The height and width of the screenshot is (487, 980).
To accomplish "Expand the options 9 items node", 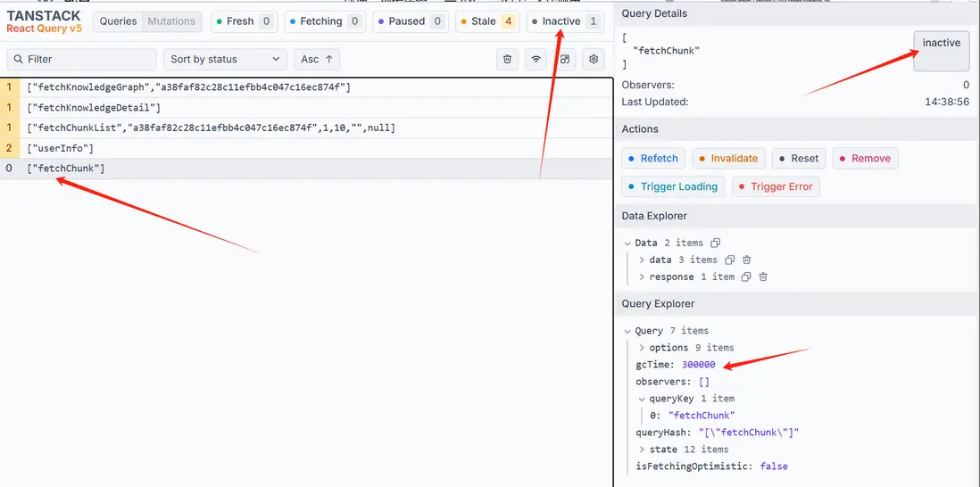I will (x=642, y=348).
